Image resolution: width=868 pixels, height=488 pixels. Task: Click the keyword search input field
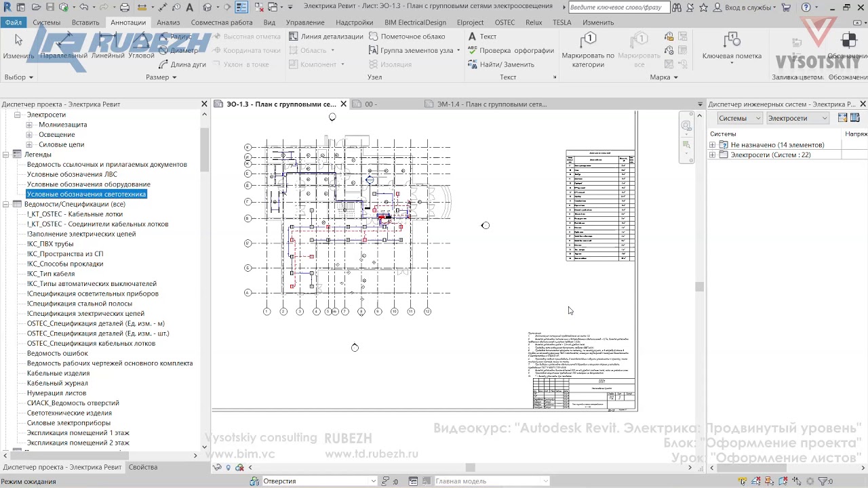point(618,7)
